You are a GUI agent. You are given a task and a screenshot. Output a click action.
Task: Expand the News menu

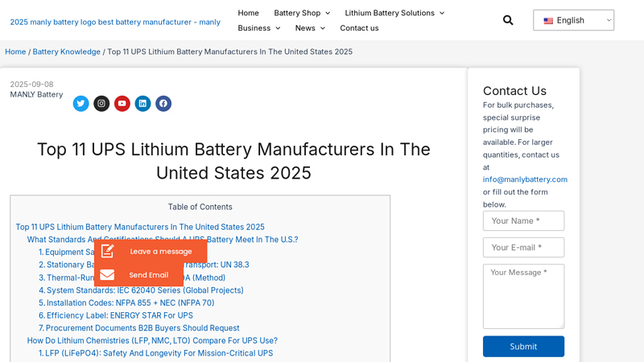tap(310, 28)
